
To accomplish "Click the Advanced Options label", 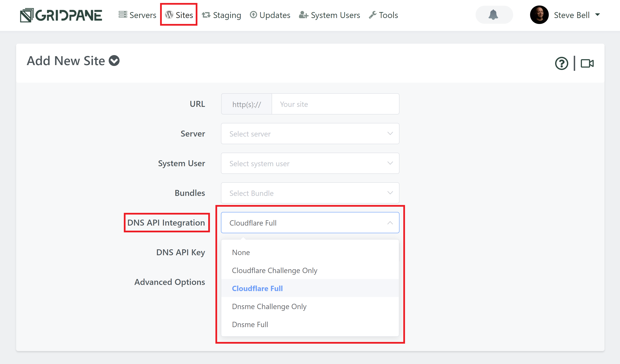I will [x=169, y=282].
